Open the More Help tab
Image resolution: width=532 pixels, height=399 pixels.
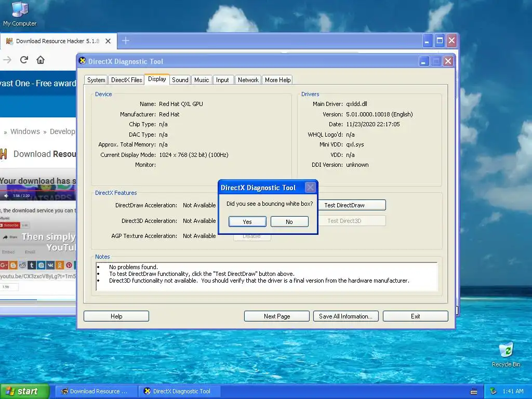coord(277,79)
